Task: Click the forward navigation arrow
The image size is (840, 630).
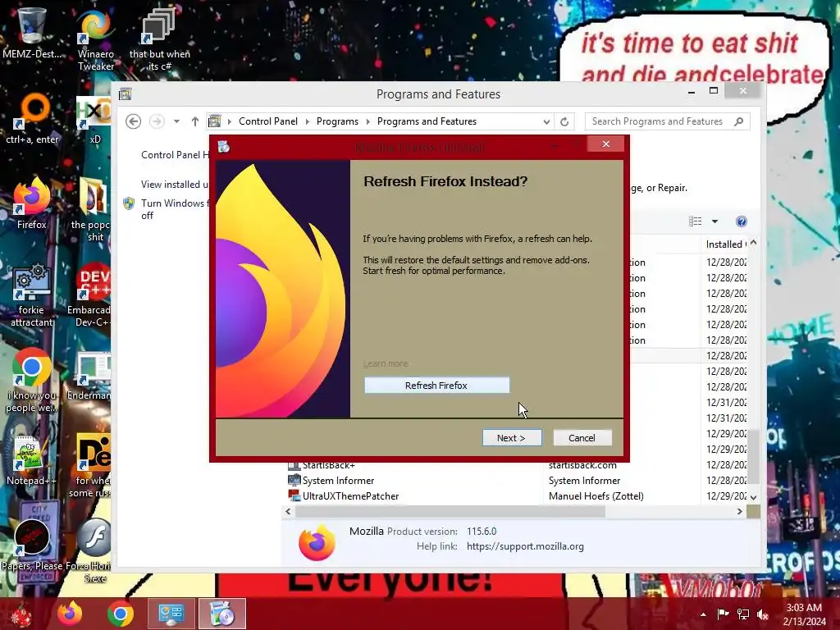Action: coord(157,121)
